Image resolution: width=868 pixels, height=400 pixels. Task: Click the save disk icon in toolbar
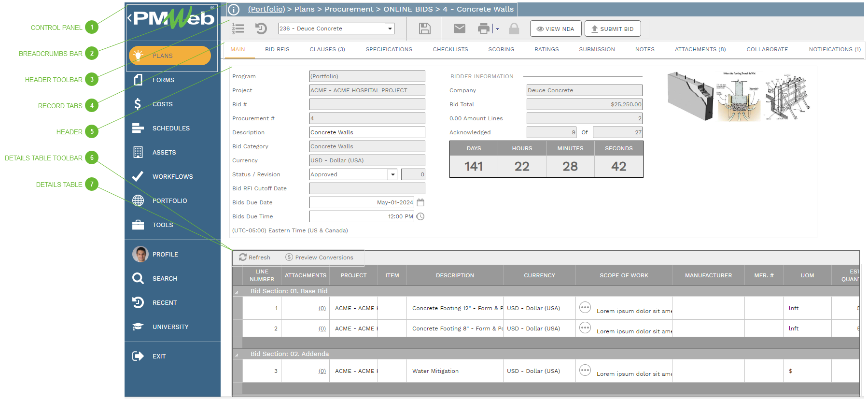424,29
